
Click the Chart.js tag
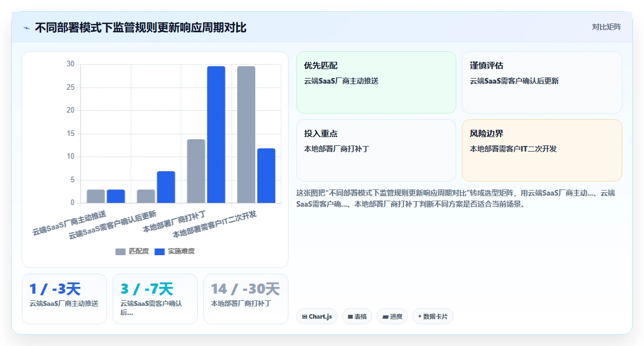(x=316, y=316)
